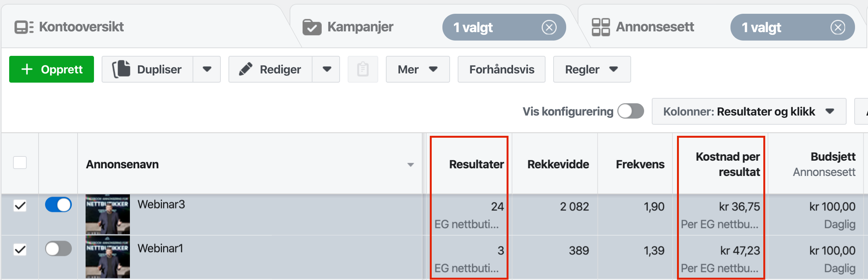
Task: Click the disabled clipboard paste icon
Action: pyautogui.click(x=363, y=69)
